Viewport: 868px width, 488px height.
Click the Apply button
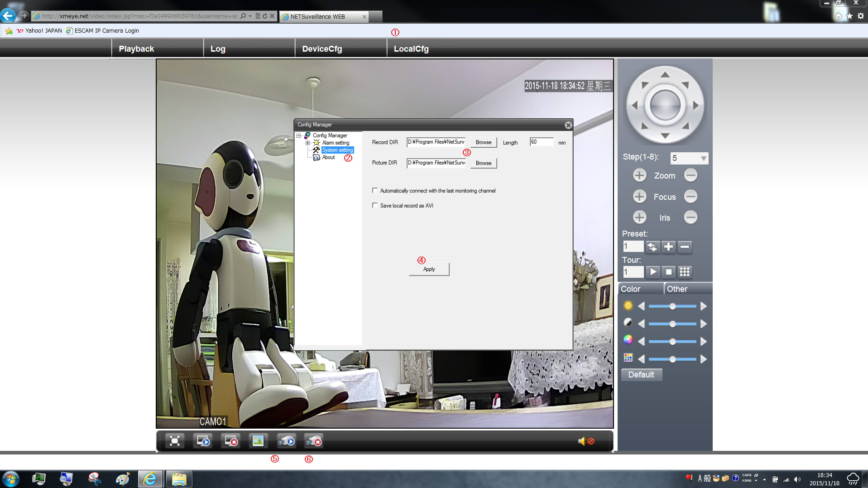429,269
